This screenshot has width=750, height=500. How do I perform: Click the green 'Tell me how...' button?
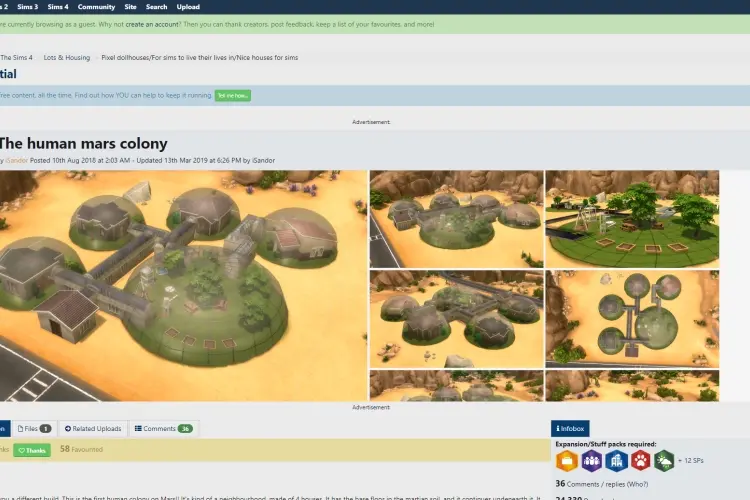[232, 96]
